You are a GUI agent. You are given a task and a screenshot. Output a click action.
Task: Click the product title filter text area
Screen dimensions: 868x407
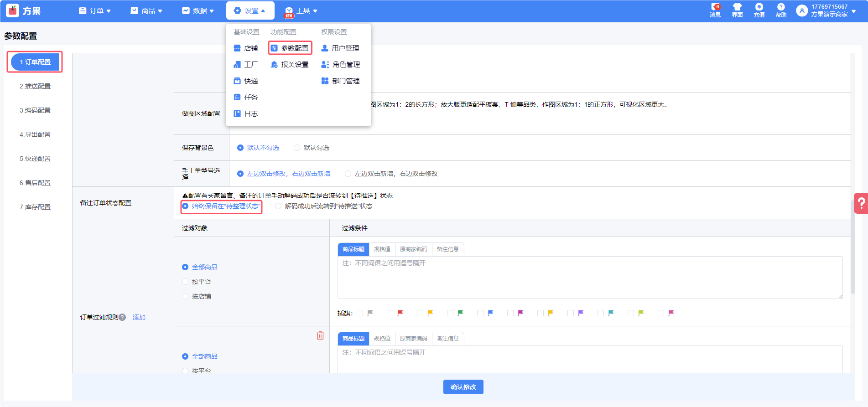(589, 278)
